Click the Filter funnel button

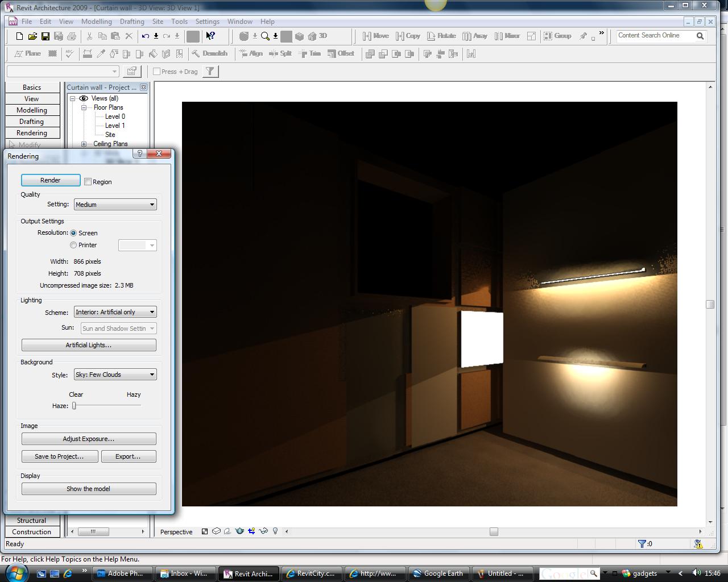[210, 72]
